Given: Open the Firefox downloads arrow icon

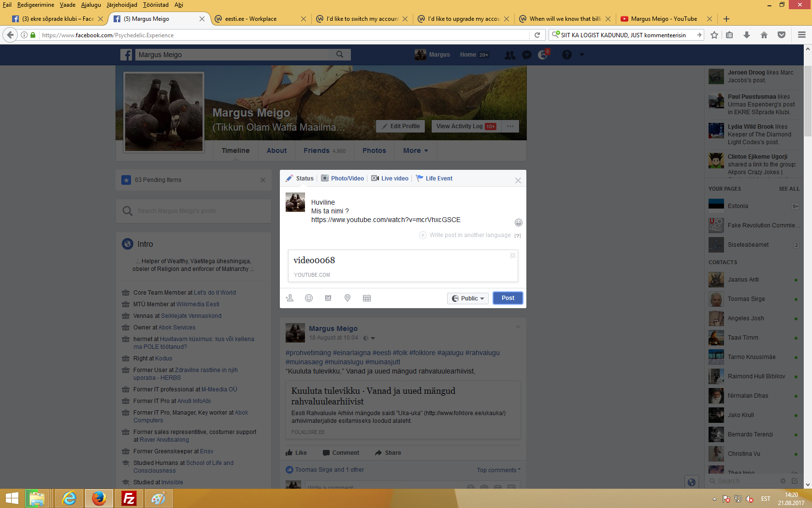Looking at the screenshot, I should tap(747, 35).
